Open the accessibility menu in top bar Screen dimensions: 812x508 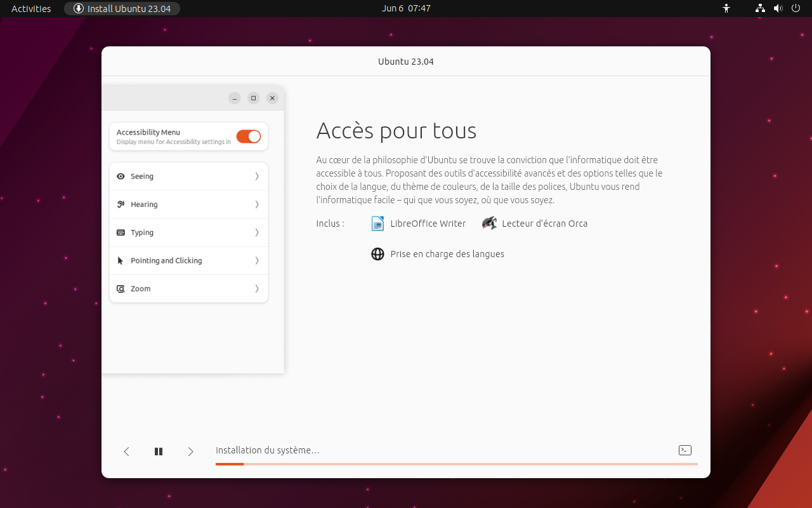pos(726,8)
